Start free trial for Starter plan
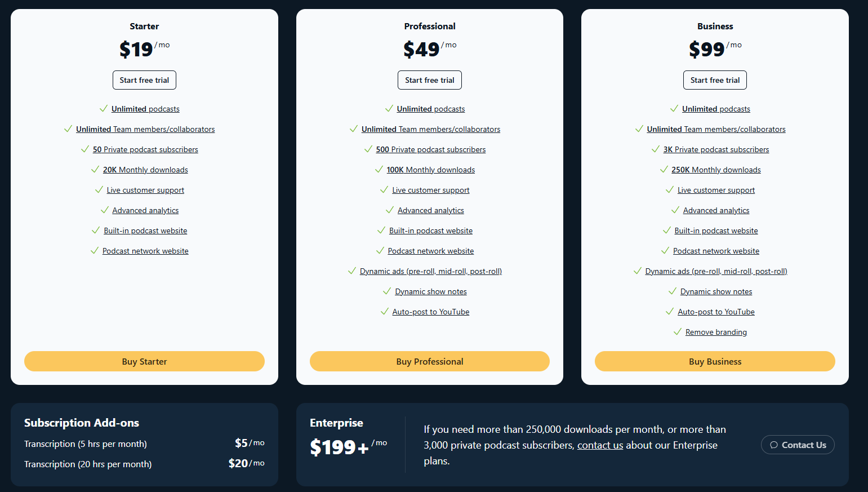The height and width of the screenshot is (492, 868). 144,80
